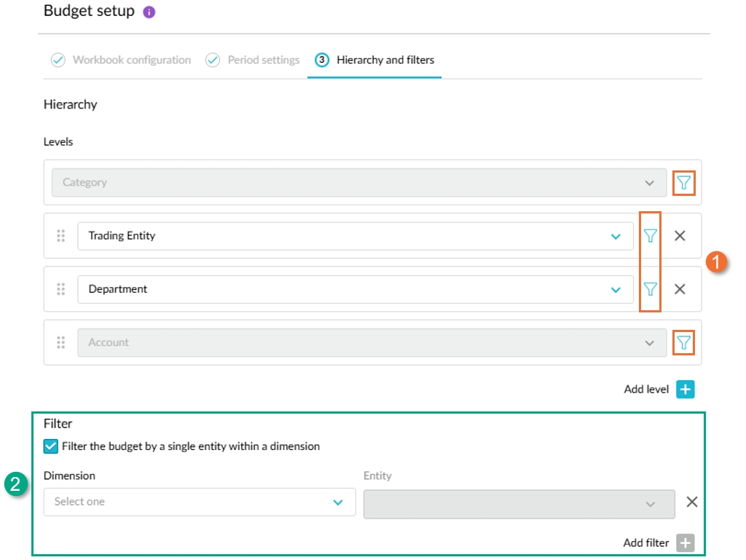Click the Add level plus icon
Screen dimensions: 746x560
685,390
